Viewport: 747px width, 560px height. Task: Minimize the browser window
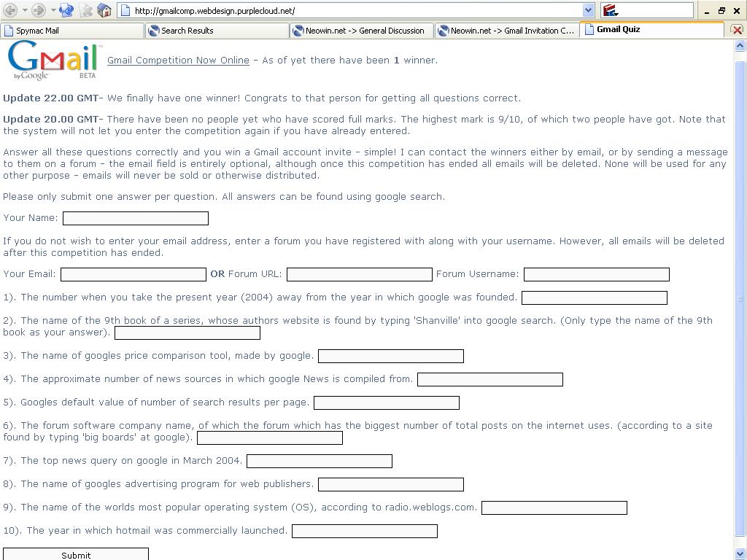(707, 11)
